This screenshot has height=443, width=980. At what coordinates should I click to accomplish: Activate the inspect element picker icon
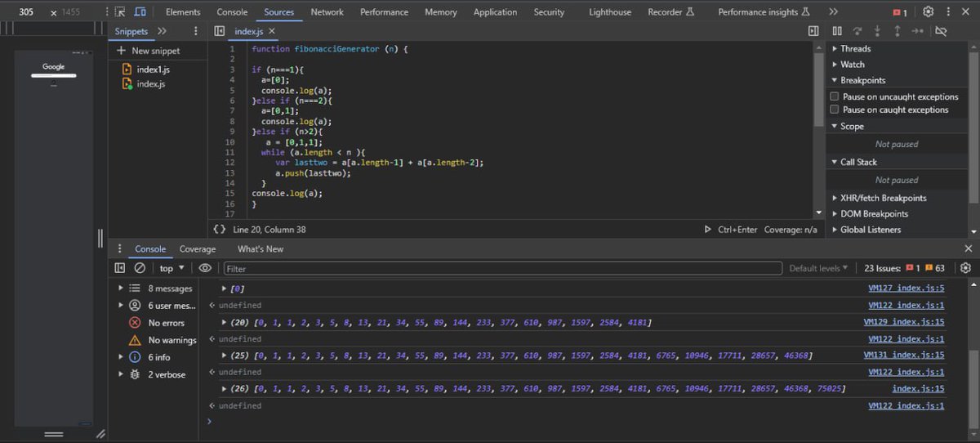pos(120,12)
